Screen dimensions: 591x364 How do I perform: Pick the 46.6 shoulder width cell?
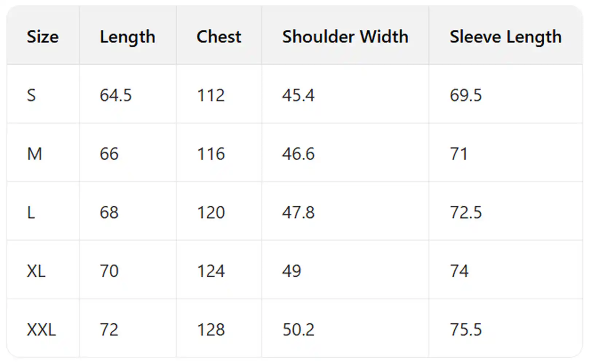[298, 154]
